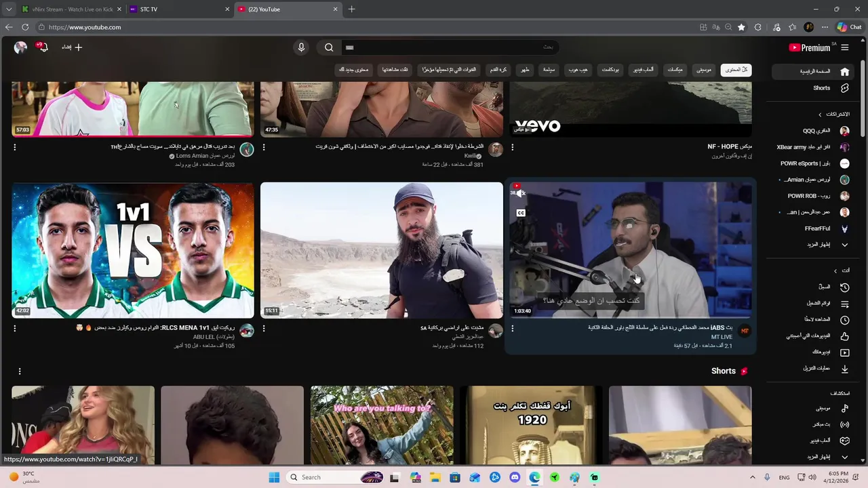The image size is (868, 488).
Task: Open the notifications bell with 9+ badge
Action: pyautogui.click(x=43, y=47)
